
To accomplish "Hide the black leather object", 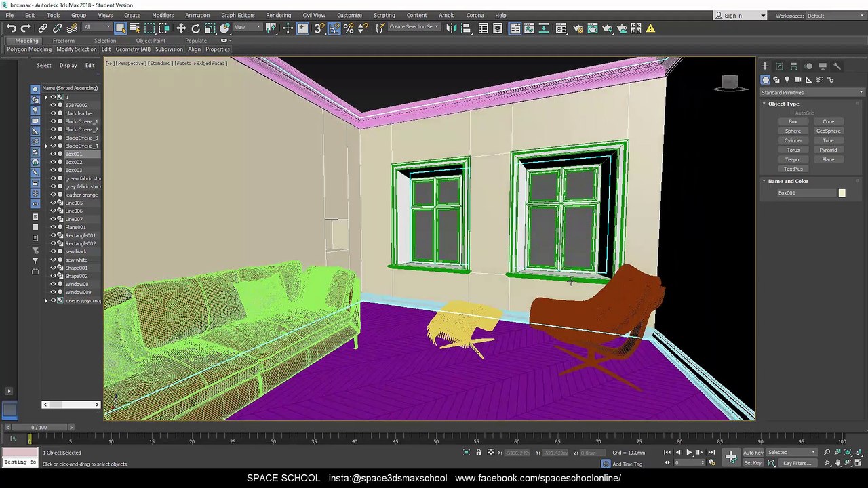I will click(53, 113).
